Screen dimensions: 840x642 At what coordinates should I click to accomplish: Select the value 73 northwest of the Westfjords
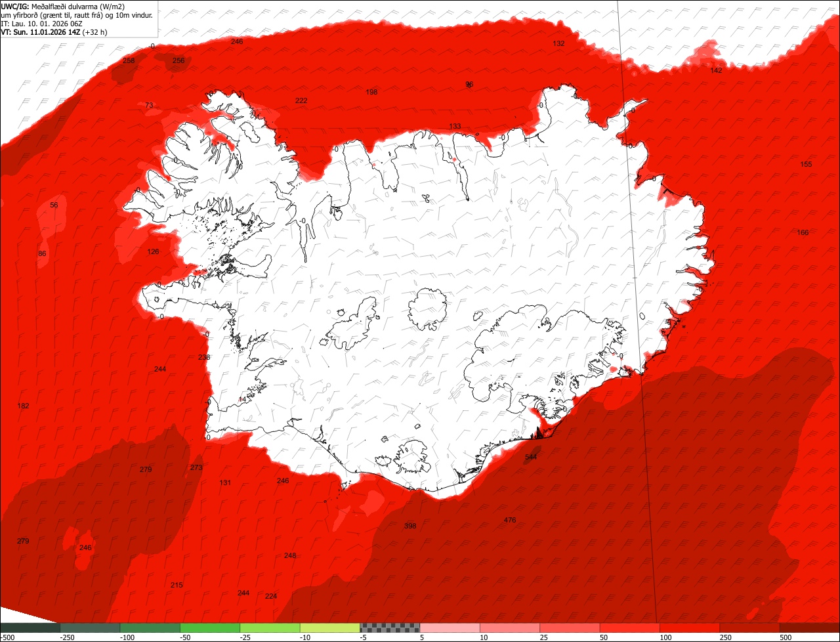click(149, 105)
